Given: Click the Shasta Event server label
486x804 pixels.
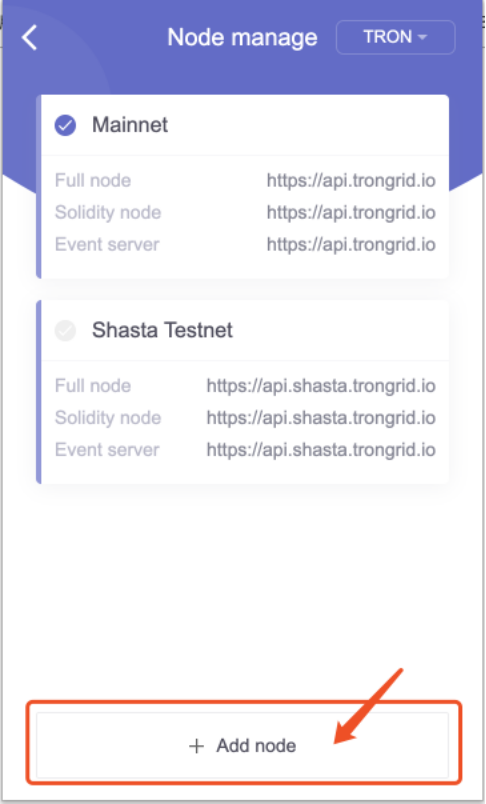Looking at the screenshot, I should (x=107, y=450).
